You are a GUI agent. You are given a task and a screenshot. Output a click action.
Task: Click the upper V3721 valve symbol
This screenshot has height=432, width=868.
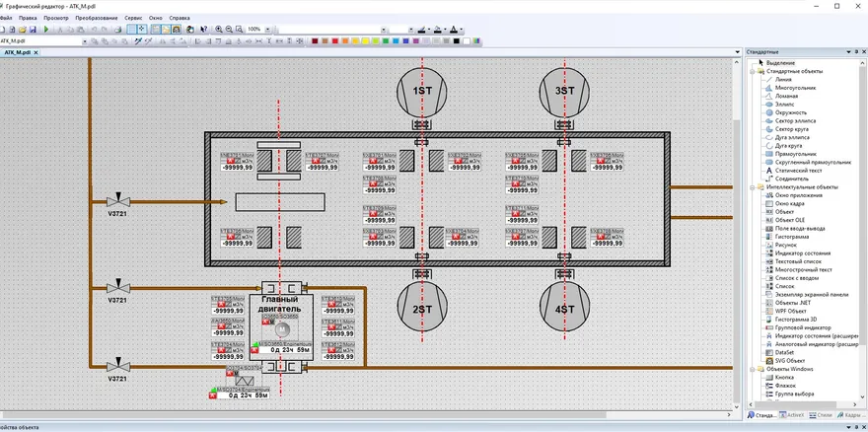tap(118, 200)
